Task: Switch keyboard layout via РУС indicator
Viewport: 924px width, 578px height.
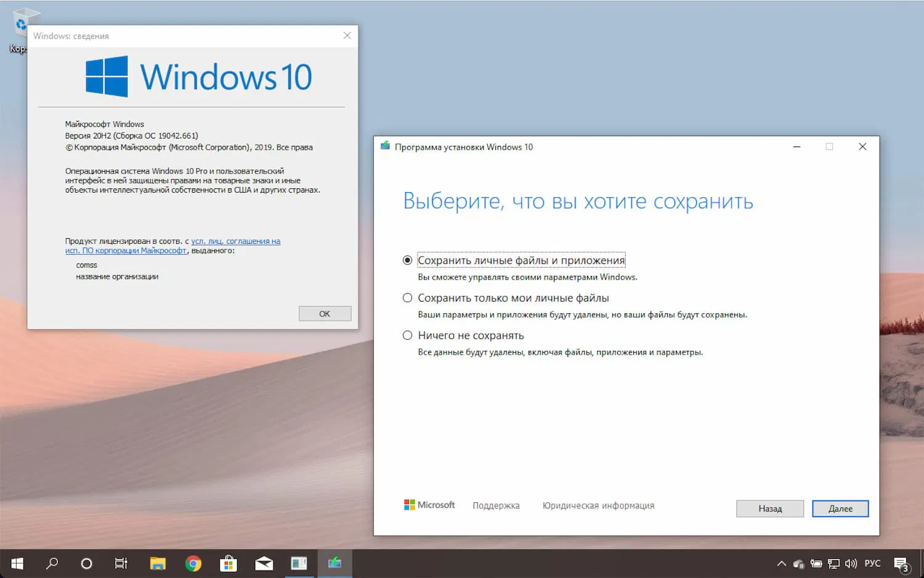Action: [872, 563]
